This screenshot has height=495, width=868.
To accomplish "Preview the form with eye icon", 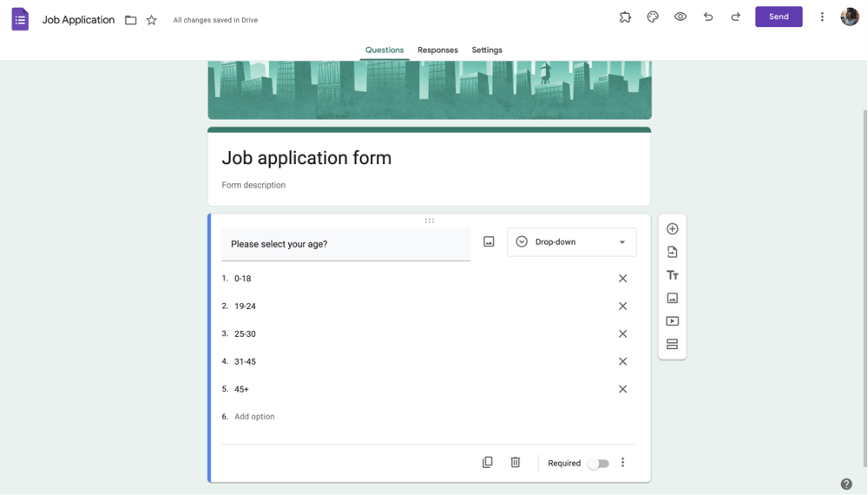I will 681,16.
